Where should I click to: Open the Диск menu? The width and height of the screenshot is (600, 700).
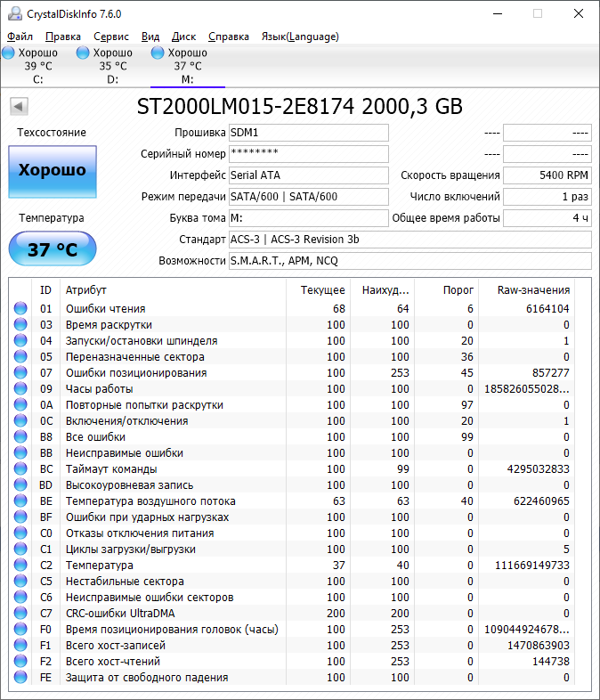point(183,37)
